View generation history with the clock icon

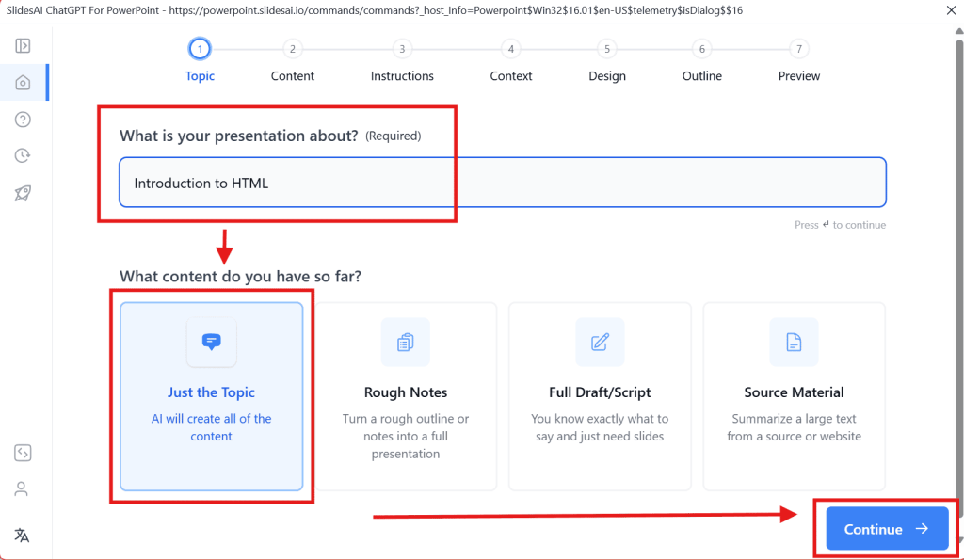pos(23,155)
